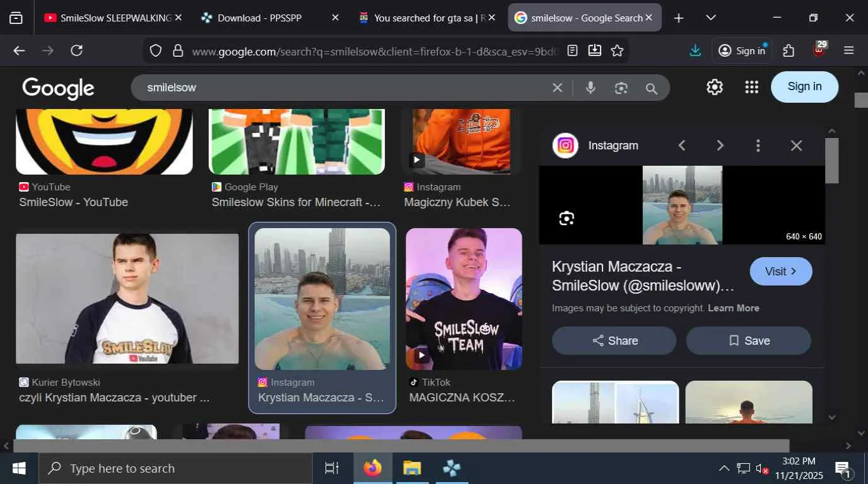Open Task View on the taskbar

[332, 468]
